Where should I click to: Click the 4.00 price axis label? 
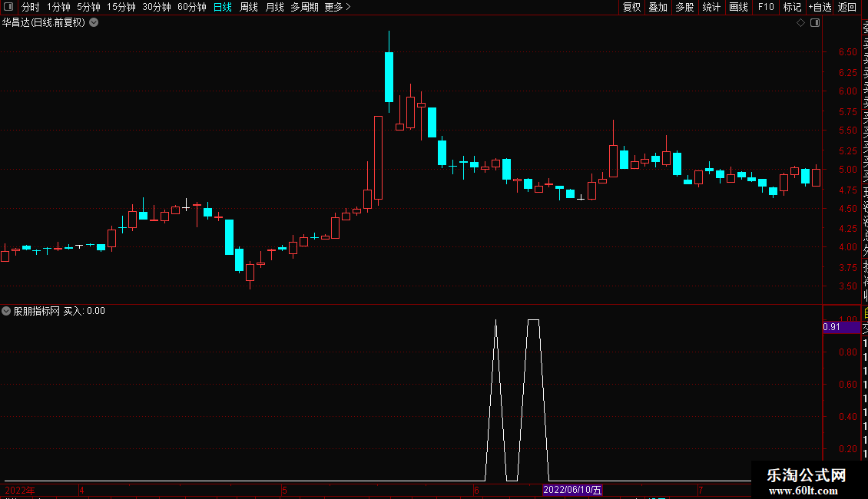coord(847,247)
